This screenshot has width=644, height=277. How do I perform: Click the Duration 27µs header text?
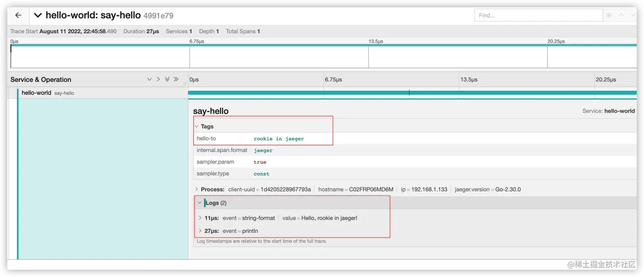coord(141,31)
